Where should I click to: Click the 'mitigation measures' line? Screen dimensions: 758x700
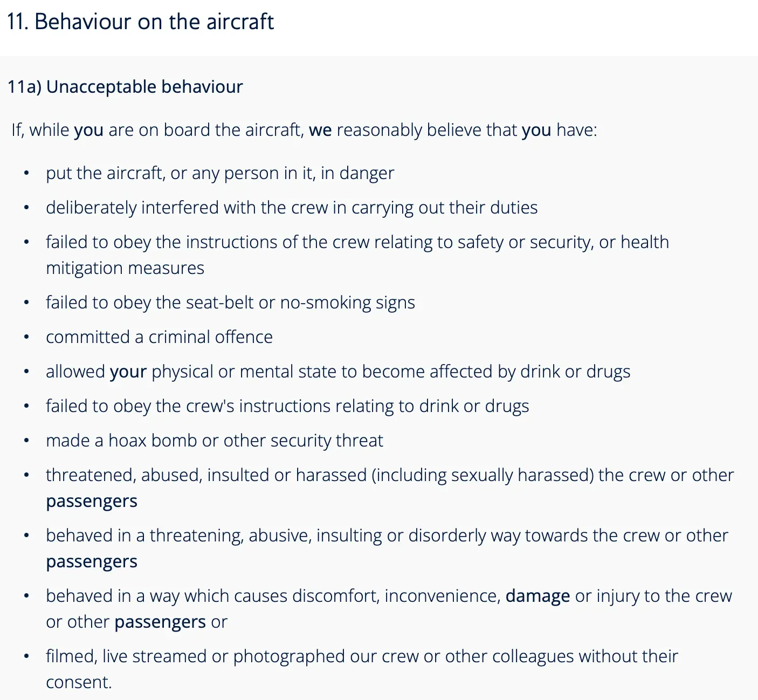click(x=125, y=268)
